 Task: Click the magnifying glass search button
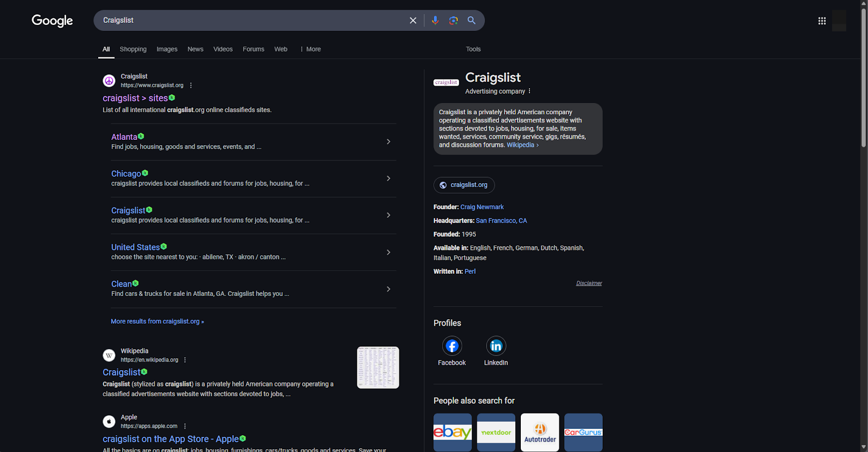[471, 21]
